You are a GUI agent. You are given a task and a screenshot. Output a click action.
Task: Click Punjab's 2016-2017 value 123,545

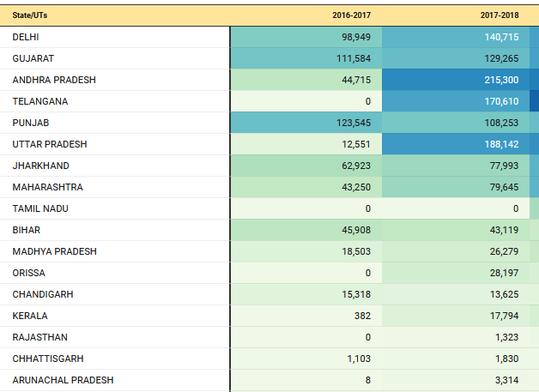(x=354, y=123)
